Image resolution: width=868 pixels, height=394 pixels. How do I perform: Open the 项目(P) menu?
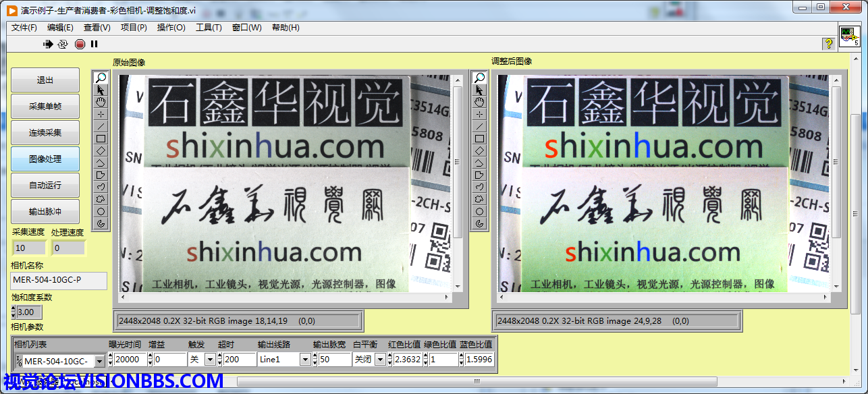coord(134,28)
